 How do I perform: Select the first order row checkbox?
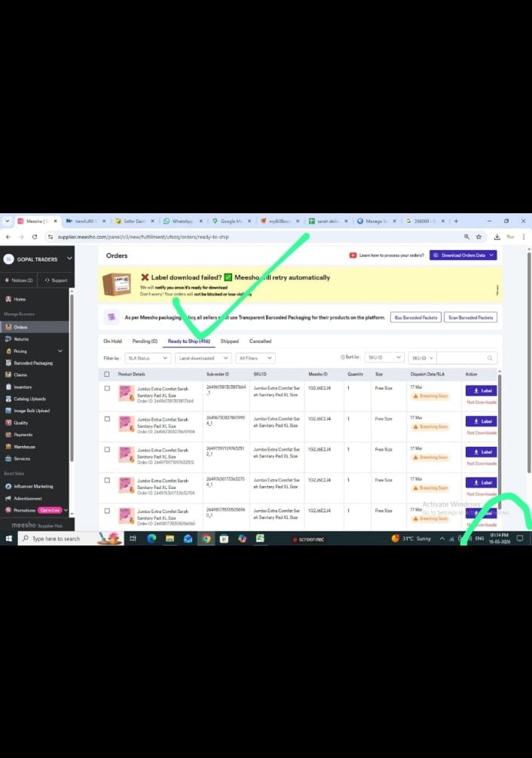click(x=107, y=389)
